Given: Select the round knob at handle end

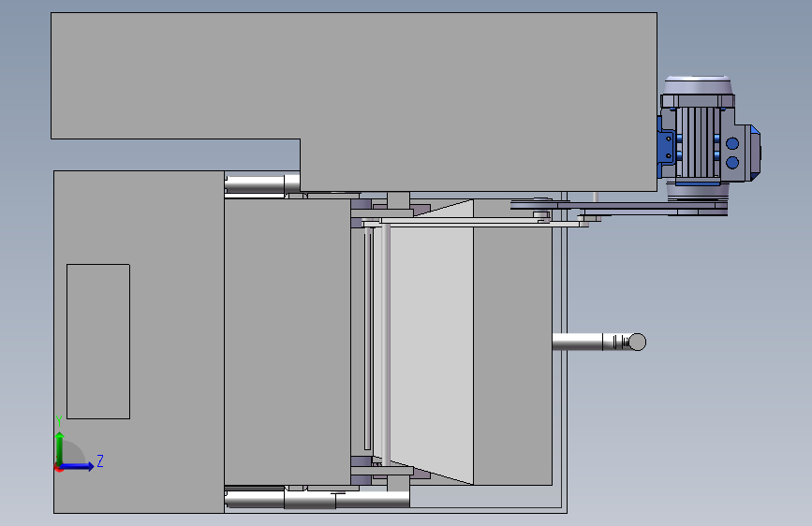Looking at the screenshot, I should [x=637, y=343].
